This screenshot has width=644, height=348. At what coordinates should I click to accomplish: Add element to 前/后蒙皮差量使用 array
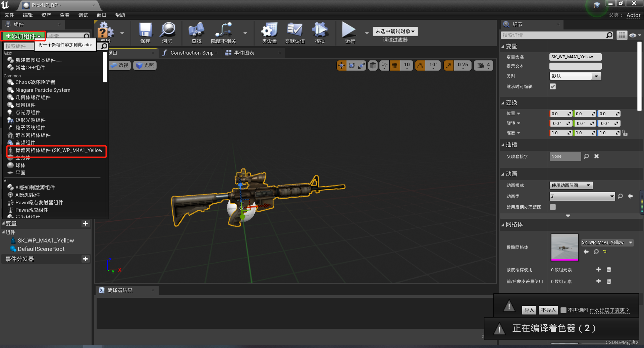[599, 281]
